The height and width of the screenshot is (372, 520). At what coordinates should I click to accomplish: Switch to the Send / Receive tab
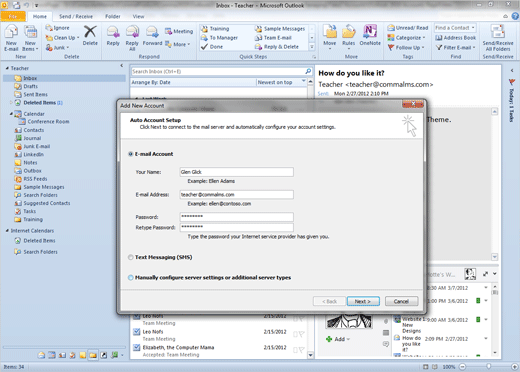click(76, 16)
